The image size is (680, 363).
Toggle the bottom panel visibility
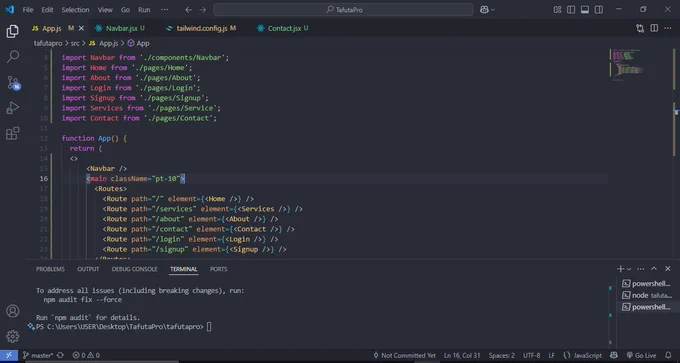pyautogui.click(x=585, y=10)
